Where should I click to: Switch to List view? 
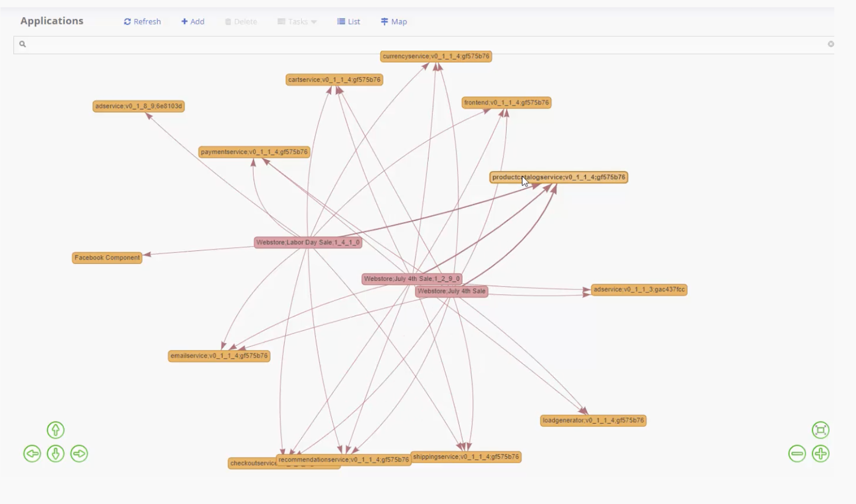pos(349,22)
